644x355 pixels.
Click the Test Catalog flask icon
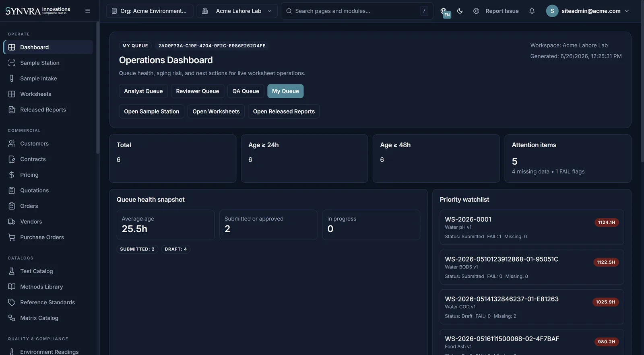tap(12, 271)
